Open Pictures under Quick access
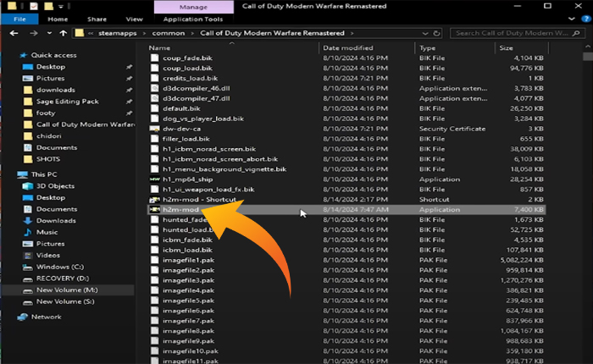This screenshot has width=593, height=364. click(x=50, y=78)
